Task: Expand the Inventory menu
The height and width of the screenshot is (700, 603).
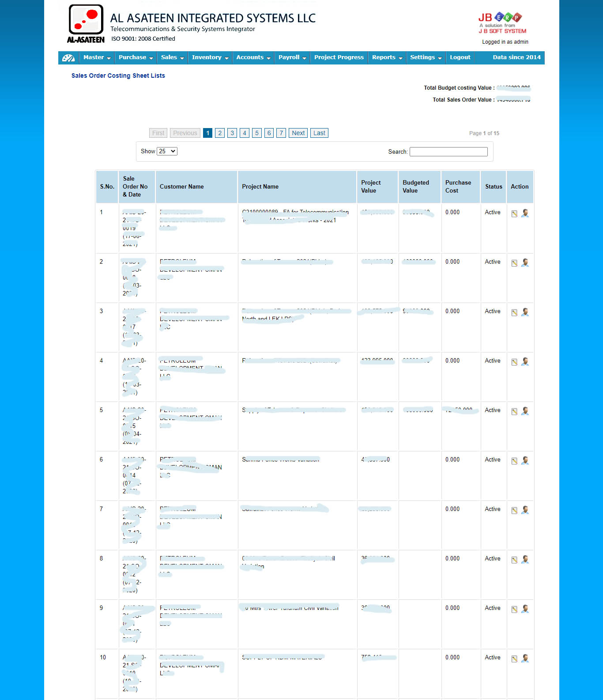Action: [210, 57]
